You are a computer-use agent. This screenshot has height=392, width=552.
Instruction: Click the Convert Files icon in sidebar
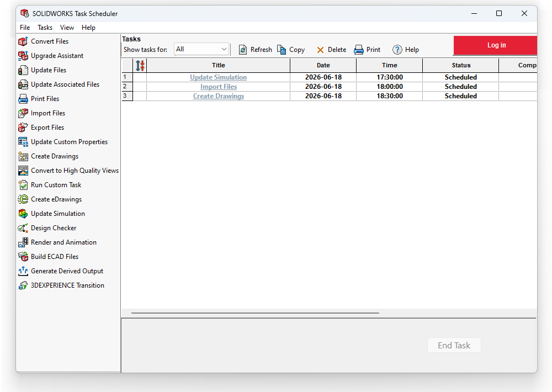click(23, 41)
